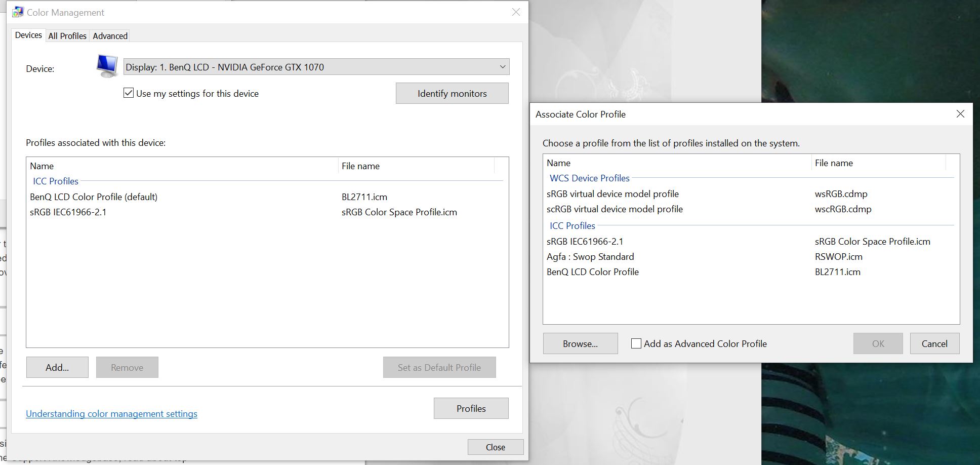Click the Add... button

(x=57, y=367)
